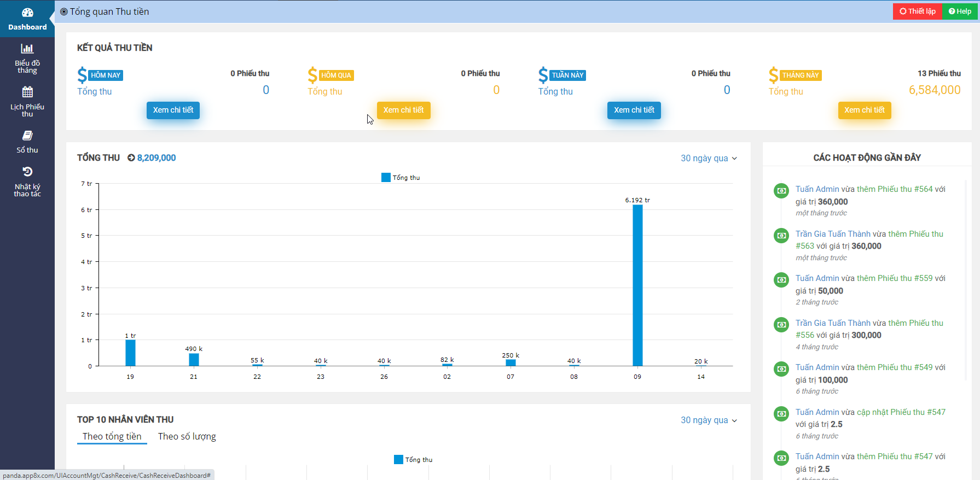Image resolution: width=980 pixels, height=480 pixels.
Task: Click green money icon for Phiếu thu #564
Action: pyautogui.click(x=781, y=191)
